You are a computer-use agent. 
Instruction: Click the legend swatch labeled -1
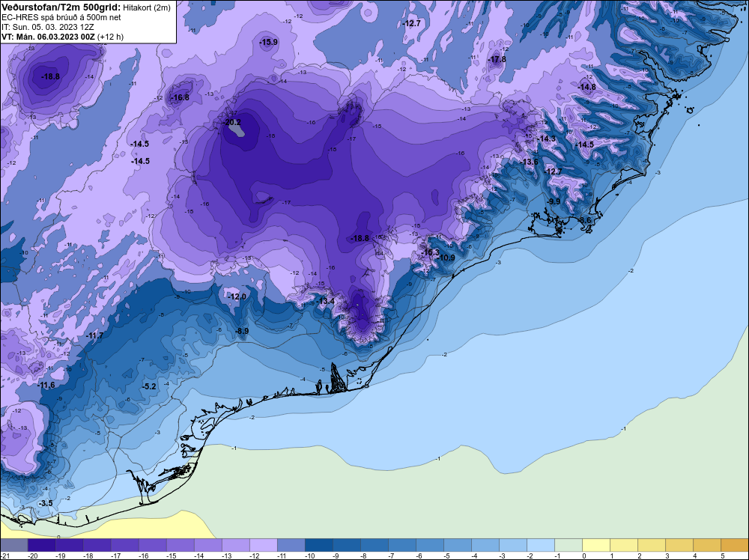[568, 545]
